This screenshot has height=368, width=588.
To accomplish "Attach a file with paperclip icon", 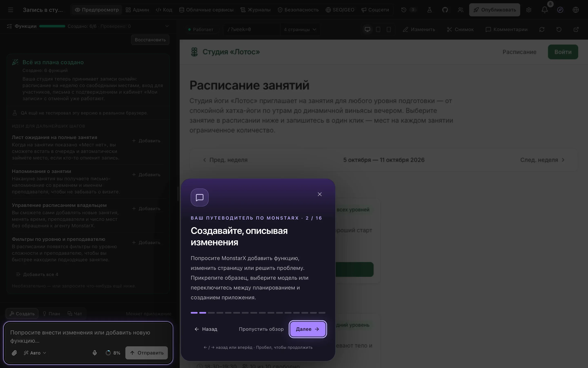I will [14, 353].
